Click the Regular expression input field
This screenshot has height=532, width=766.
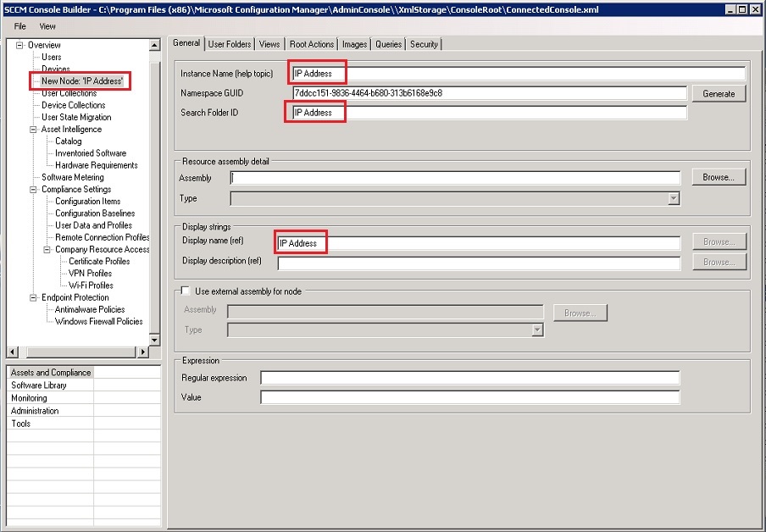(466, 378)
